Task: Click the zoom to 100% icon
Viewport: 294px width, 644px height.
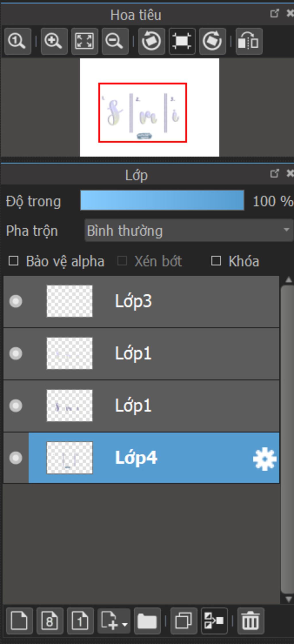Action: pyautogui.click(x=17, y=41)
